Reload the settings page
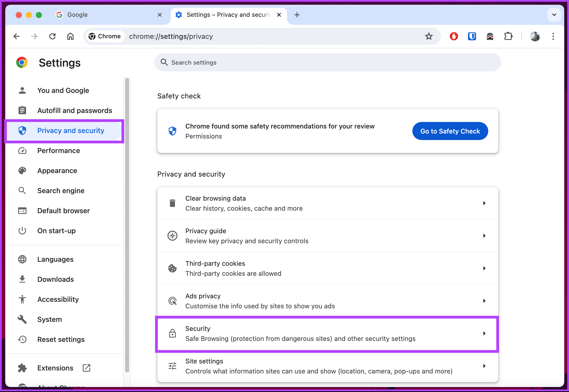 [x=52, y=36]
